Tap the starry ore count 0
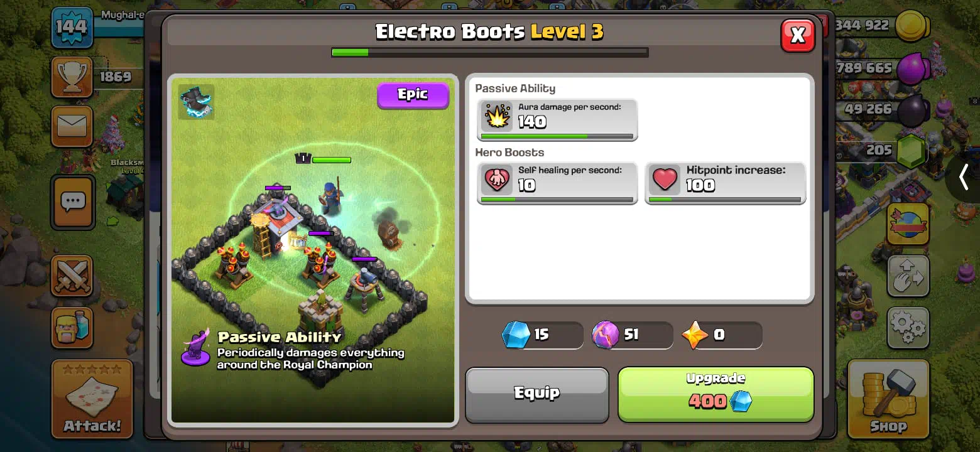The height and width of the screenshot is (452, 980). [x=722, y=335]
